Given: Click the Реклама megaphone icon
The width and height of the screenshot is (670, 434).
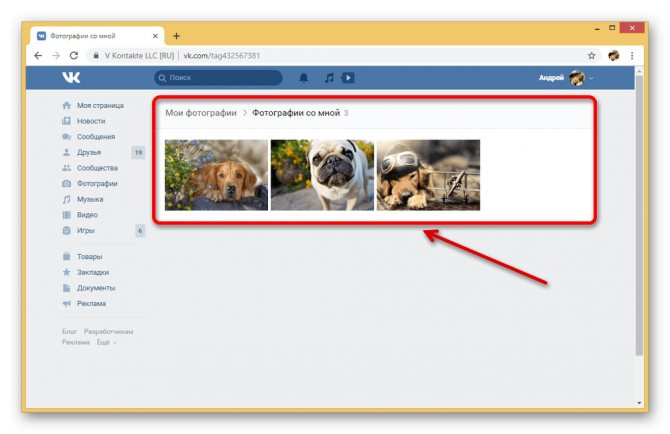Looking at the screenshot, I should (66, 304).
